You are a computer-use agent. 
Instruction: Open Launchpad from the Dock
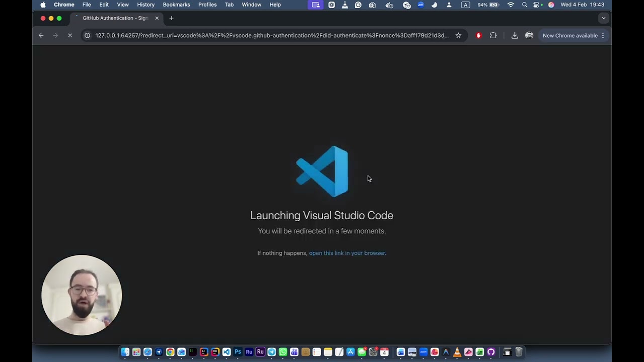tap(136, 352)
